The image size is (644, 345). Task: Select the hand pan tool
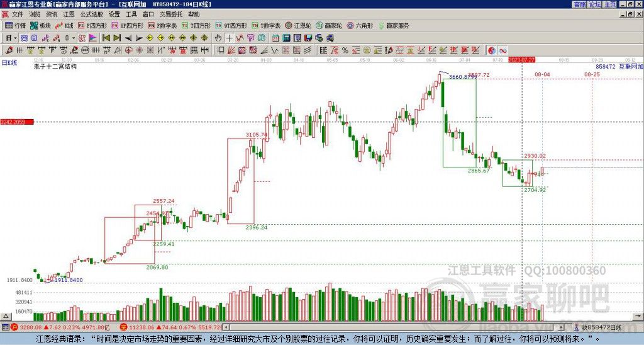(x=218, y=38)
